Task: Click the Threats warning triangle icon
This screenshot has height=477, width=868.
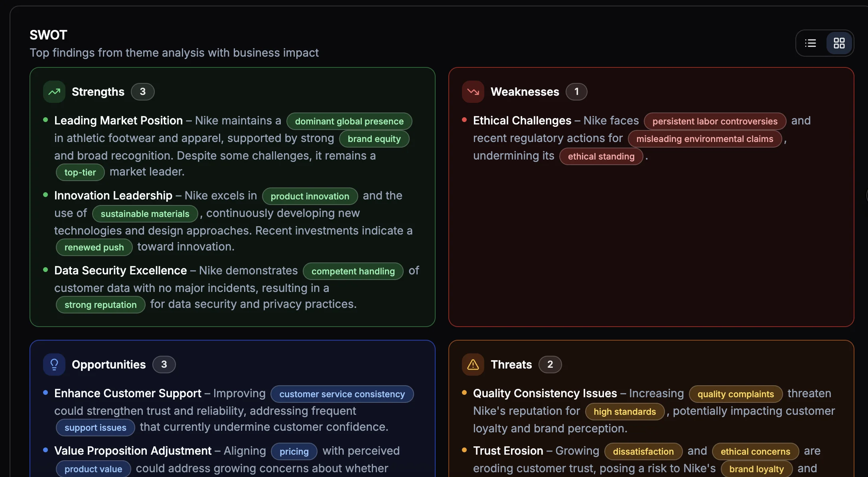Action: pos(473,364)
